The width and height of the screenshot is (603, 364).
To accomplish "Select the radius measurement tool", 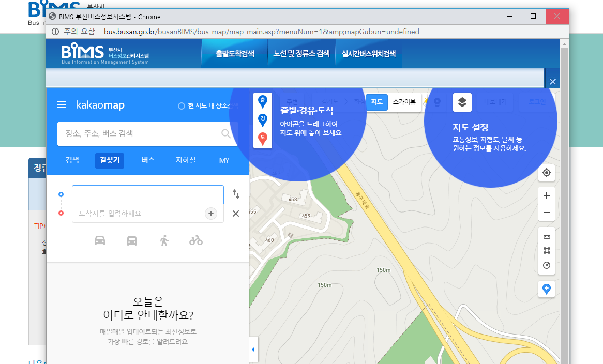I will 547,265.
